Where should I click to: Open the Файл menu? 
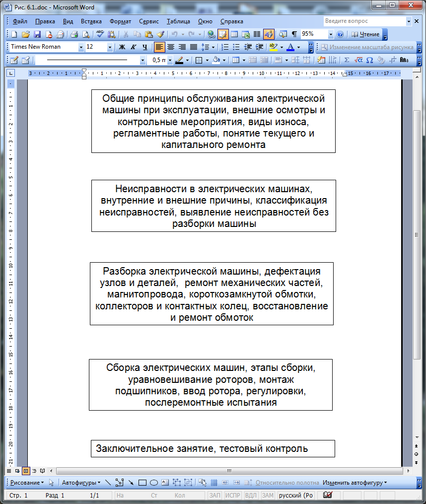[x=20, y=21]
